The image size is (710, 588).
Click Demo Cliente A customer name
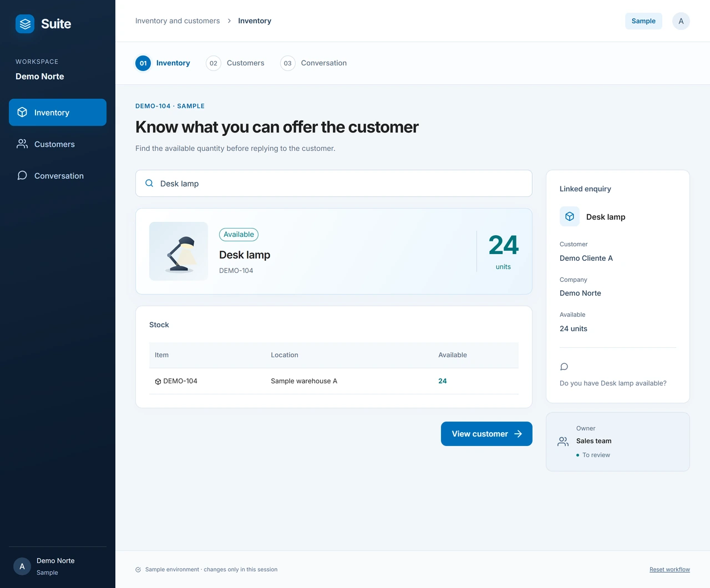point(586,258)
